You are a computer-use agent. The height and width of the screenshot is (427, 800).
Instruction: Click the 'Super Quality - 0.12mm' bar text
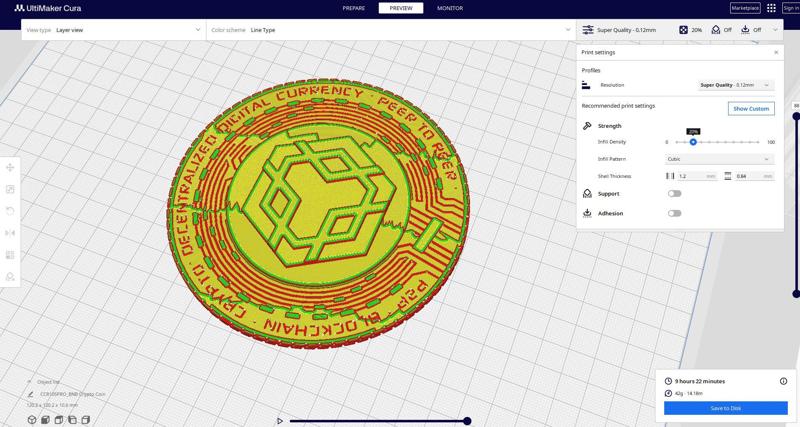(x=626, y=30)
